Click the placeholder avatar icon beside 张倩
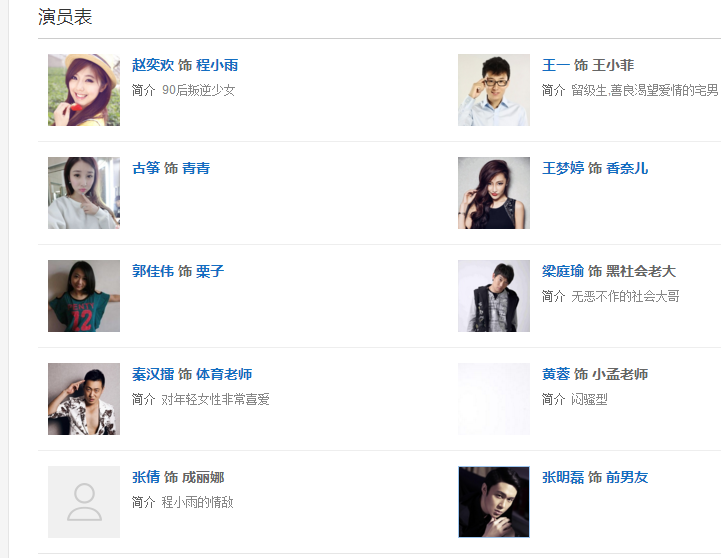721x558 pixels. (x=84, y=502)
